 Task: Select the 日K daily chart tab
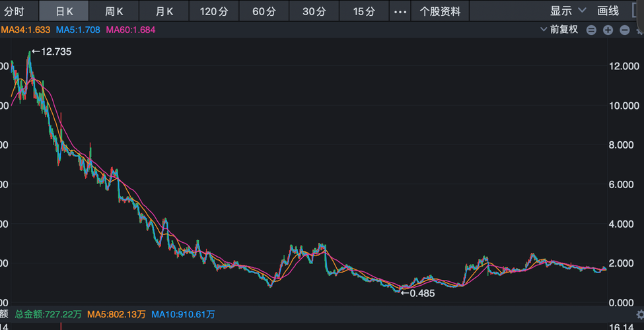point(65,11)
